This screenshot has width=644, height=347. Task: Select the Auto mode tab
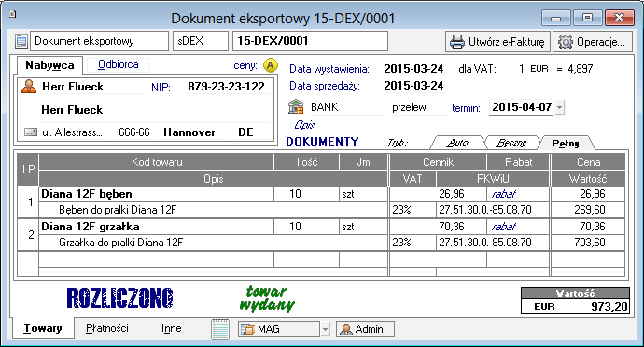(457, 143)
